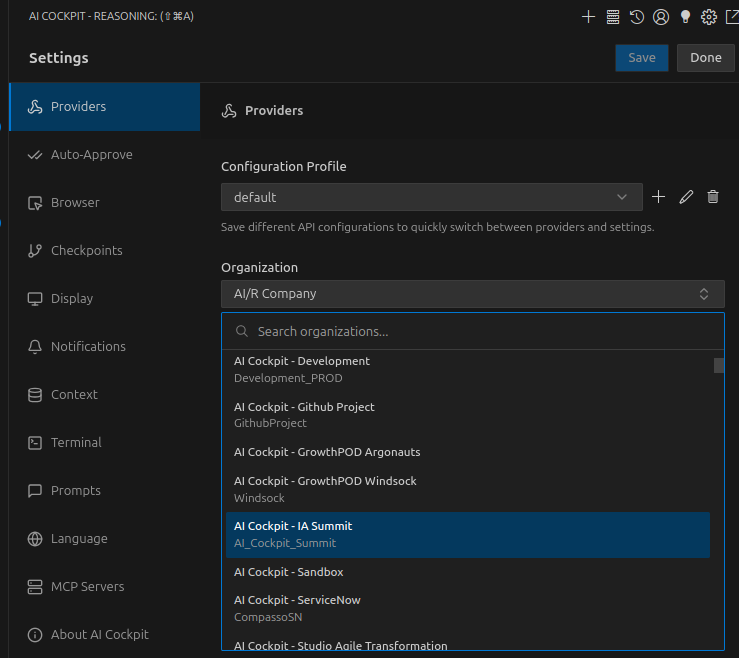This screenshot has height=658, width=739.
Task: Click the lightbulb icon
Action: pos(685,16)
